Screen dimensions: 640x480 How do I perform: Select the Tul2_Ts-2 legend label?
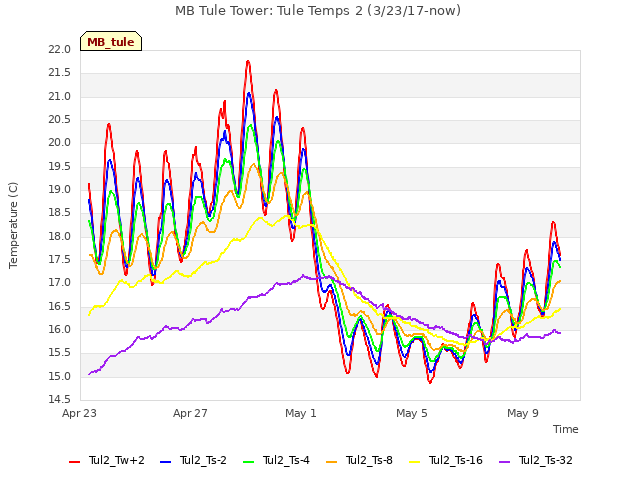(x=203, y=460)
